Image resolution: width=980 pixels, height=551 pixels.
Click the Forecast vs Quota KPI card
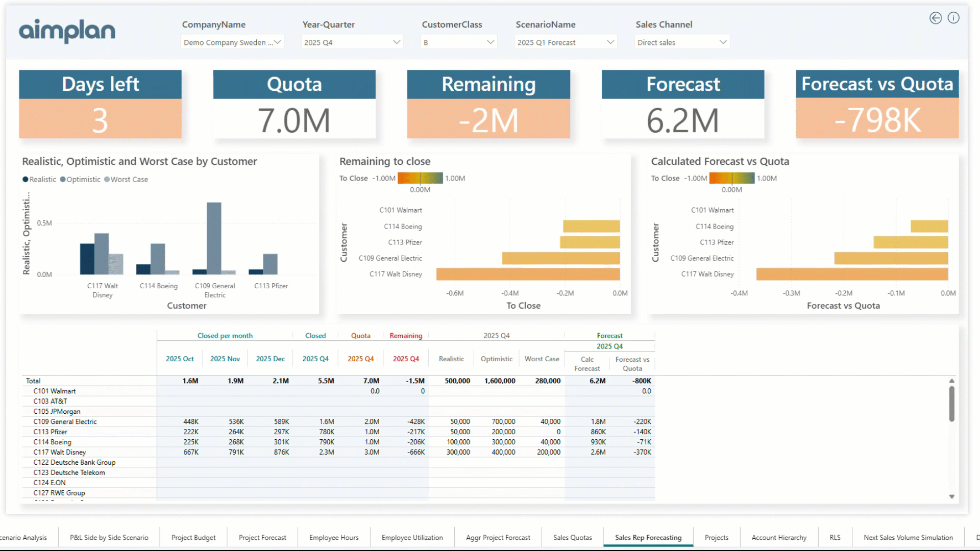877,105
